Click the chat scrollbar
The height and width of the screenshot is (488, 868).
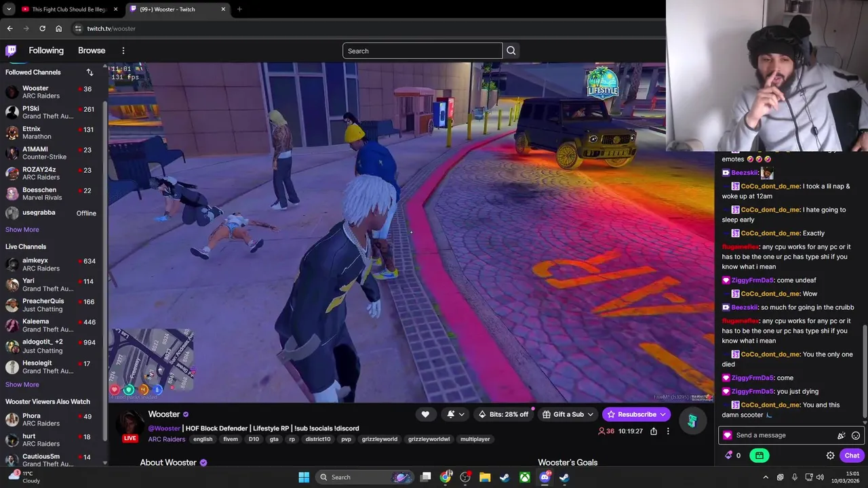point(865,371)
